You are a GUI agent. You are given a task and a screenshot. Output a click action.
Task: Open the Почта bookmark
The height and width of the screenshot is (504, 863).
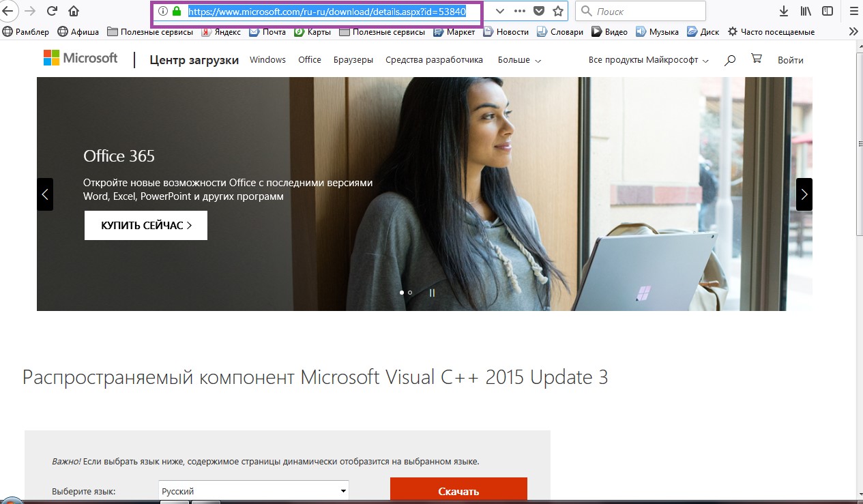click(x=267, y=31)
